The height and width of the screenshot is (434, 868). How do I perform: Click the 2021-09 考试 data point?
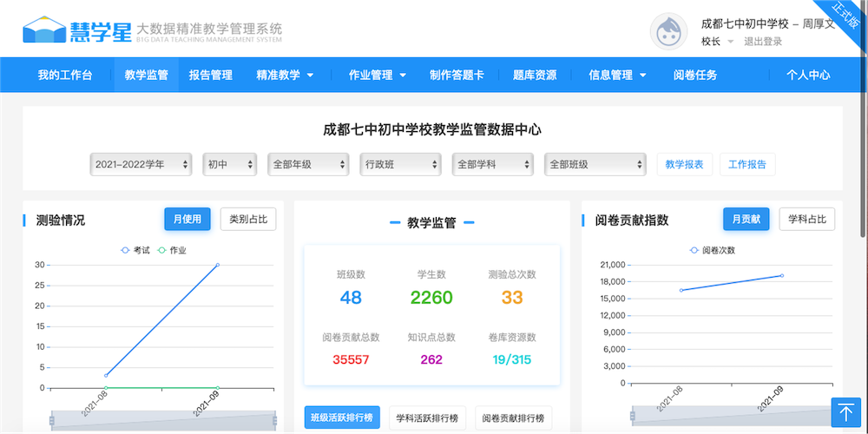[x=217, y=265]
